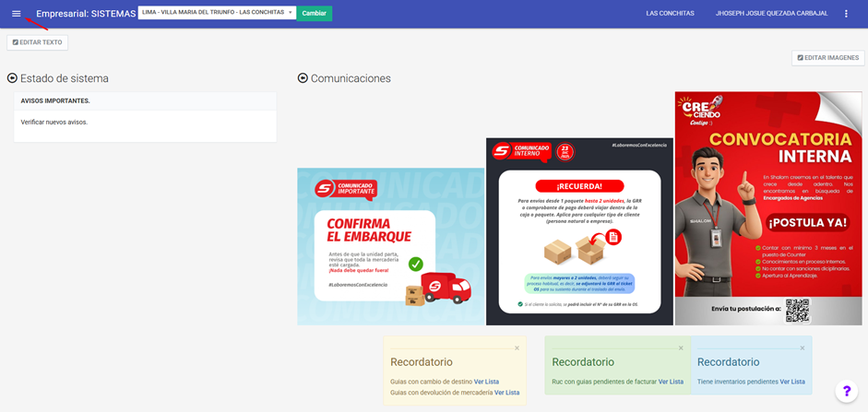Close the green Recordatorio card
This screenshot has width=868, height=412.
point(681,347)
